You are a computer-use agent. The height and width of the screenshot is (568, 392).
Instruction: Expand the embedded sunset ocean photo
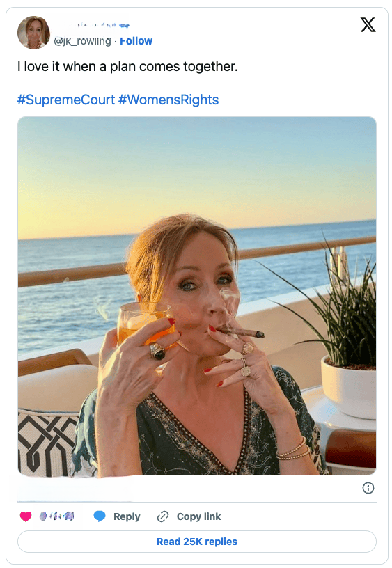(x=197, y=296)
